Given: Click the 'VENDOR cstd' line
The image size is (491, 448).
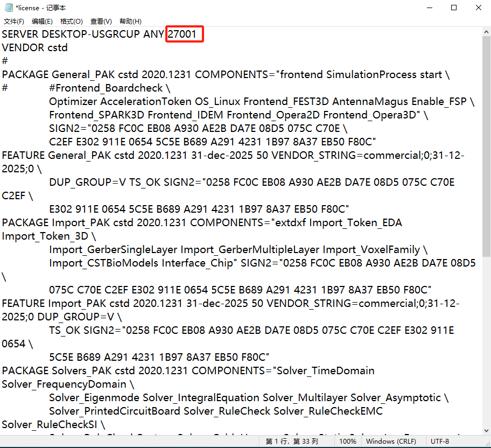Looking at the screenshot, I should click(x=35, y=47).
